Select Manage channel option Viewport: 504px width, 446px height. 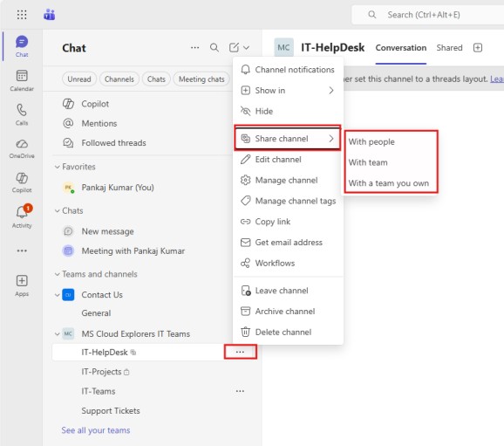tap(288, 180)
